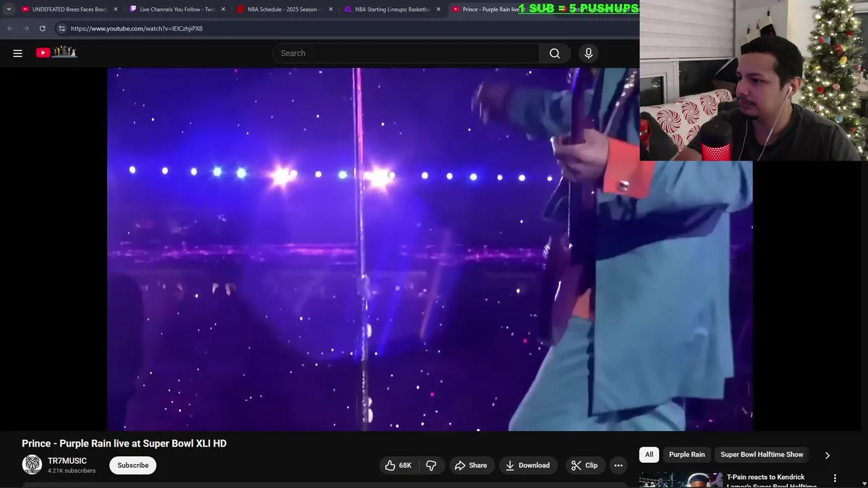This screenshot has width=868, height=488.
Task: Open the TR7MUSIC channel avatar
Action: click(x=32, y=464)
